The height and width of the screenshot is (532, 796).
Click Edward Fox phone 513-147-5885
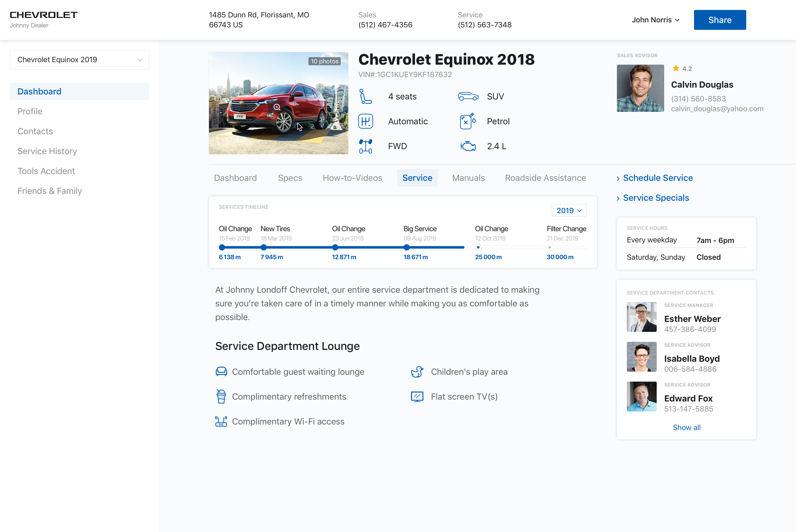[x=689, y=409]
